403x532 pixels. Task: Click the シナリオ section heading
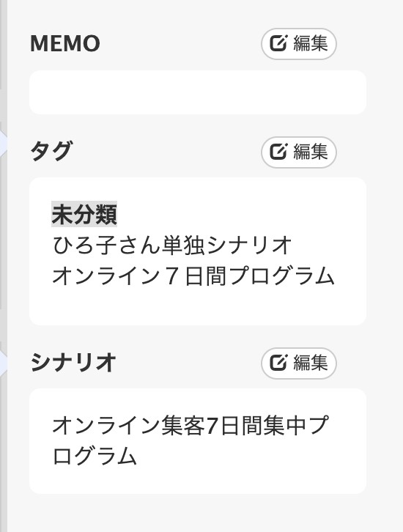coord(73,362)
